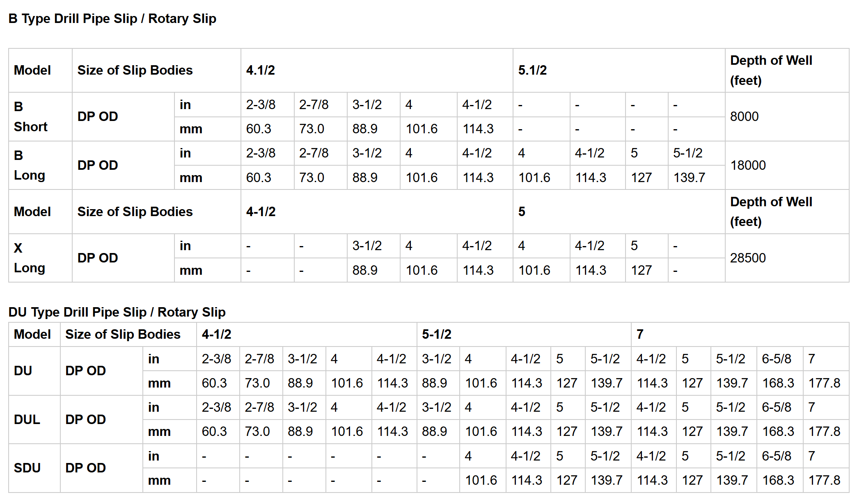Click the topmost Depth of Well (feet) header
The image size is (857, 504).
tap(771, 70)
